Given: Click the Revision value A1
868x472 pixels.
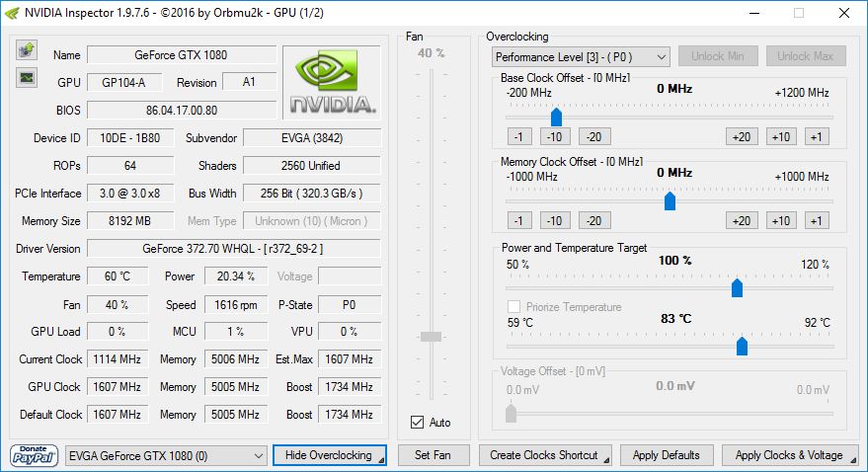Looking at the screenshot, I should point(249,82).
